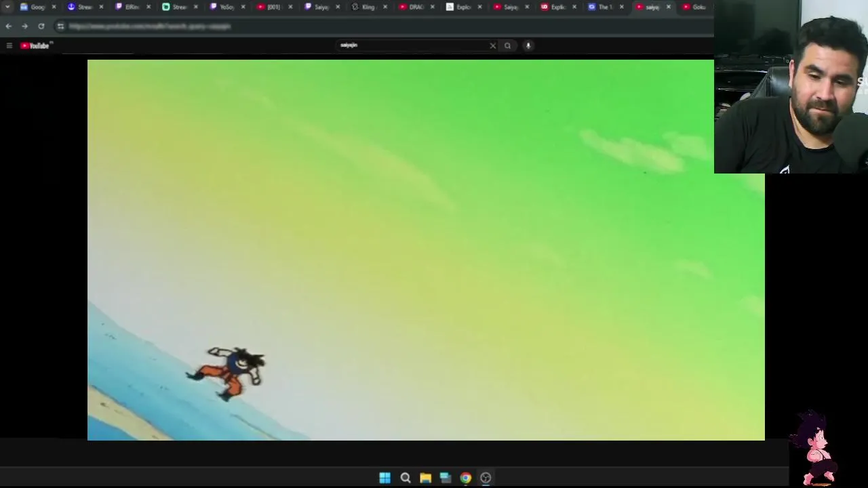Open the site information icon in address bar

(60, 26)
